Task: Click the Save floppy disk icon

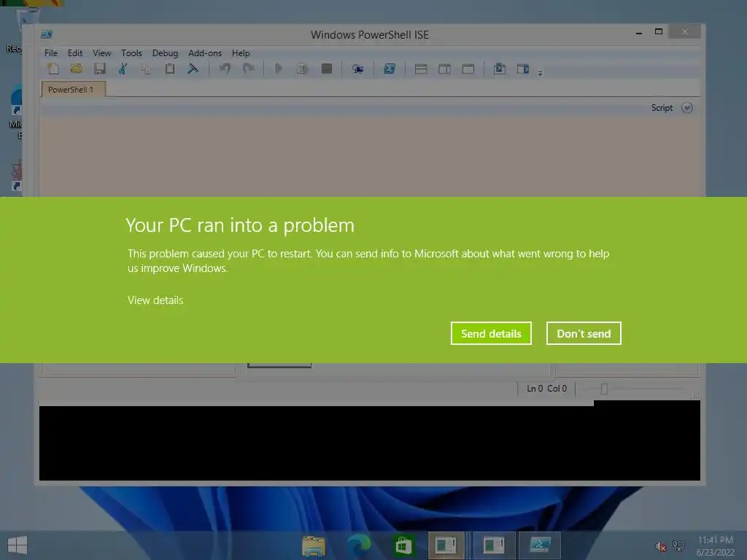Action: pyautogui.click(x=99, y=69)
